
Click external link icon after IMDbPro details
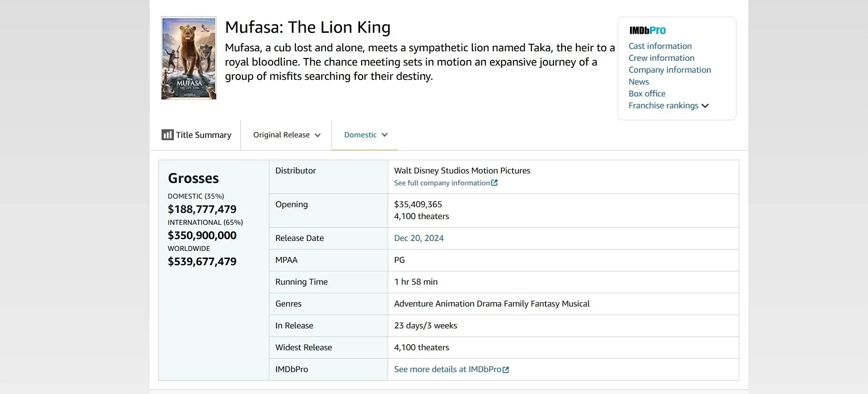pos(506,370)
